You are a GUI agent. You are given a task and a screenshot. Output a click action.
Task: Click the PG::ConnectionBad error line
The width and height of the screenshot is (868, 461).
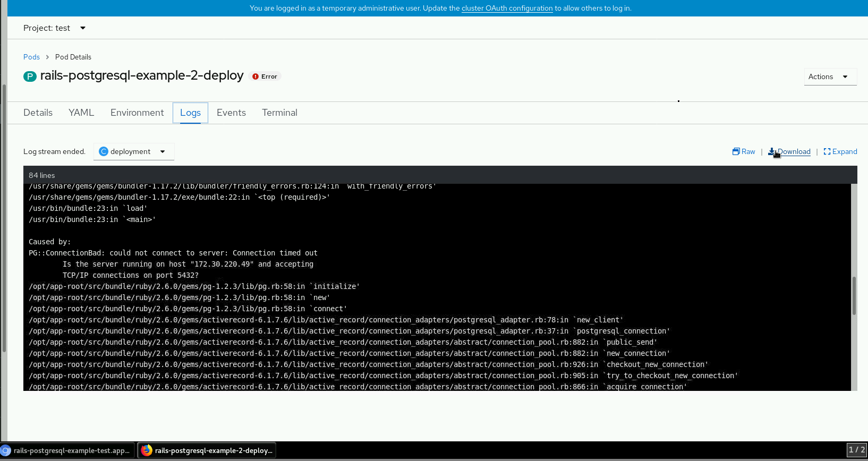tap(173, 253)
